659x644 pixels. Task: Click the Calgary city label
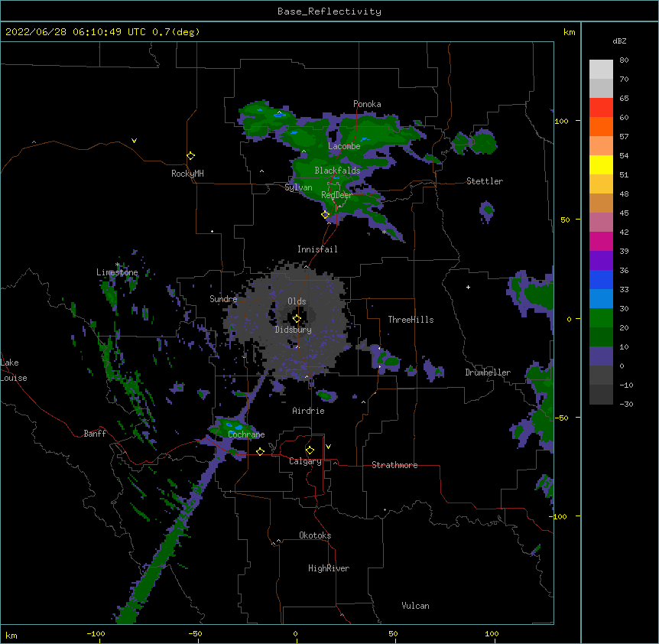305,461
